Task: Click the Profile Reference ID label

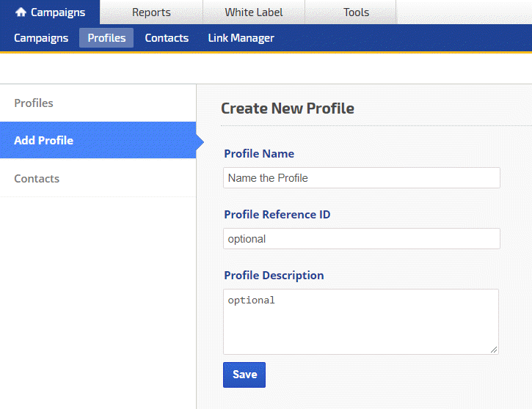Action: (277, 215)
